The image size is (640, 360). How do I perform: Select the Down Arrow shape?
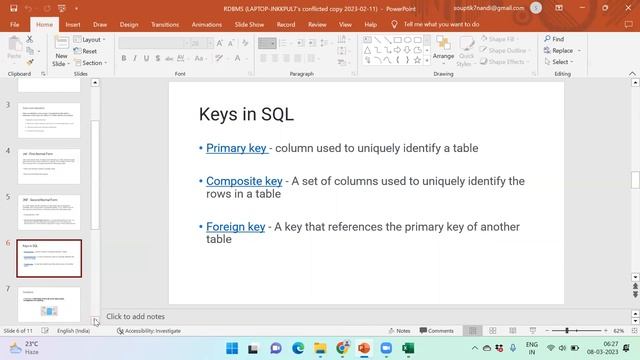coord(407,50)
